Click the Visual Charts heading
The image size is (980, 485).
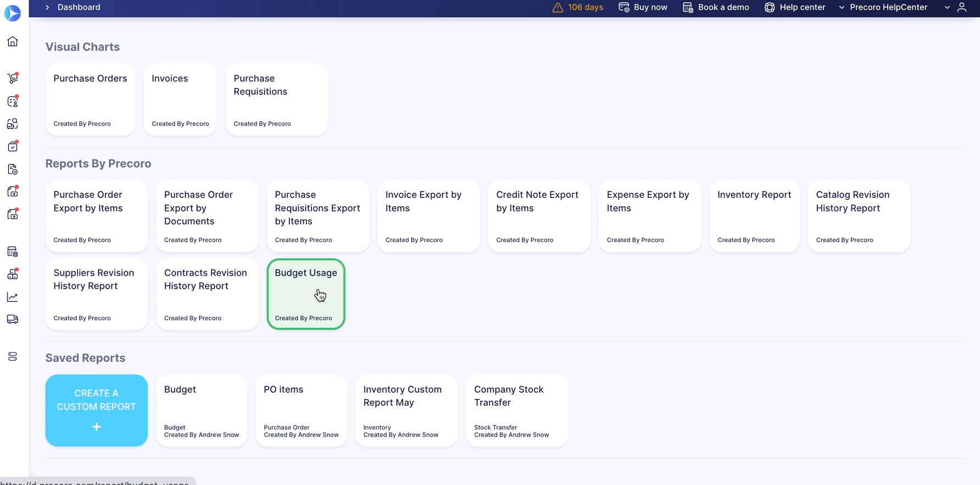82,47
